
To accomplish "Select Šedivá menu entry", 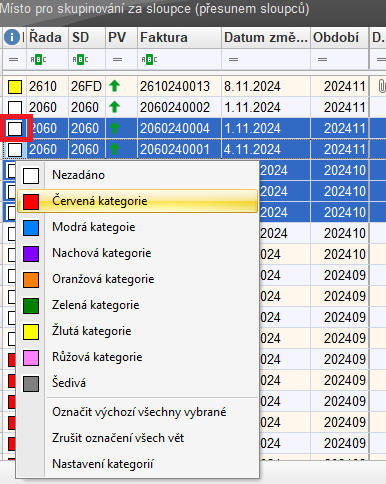I will pyautogui.click(x=137, y=383).
